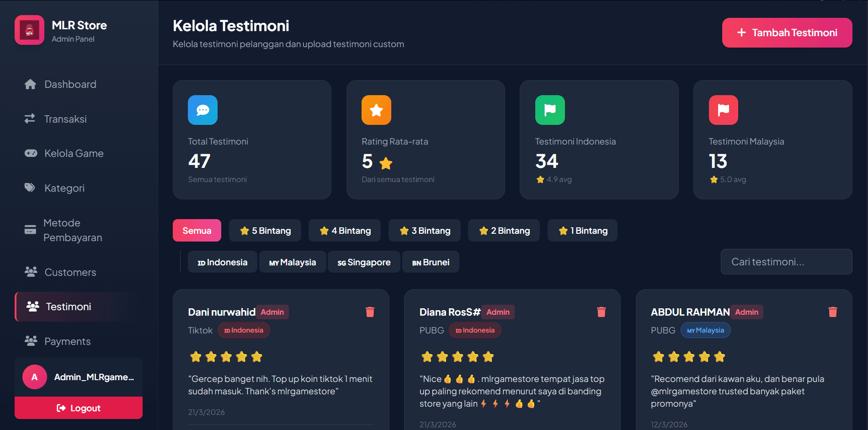Screen dimensions: 868x430
Task: Filter by 1 Bintang
Action: [x=583, y=231]
